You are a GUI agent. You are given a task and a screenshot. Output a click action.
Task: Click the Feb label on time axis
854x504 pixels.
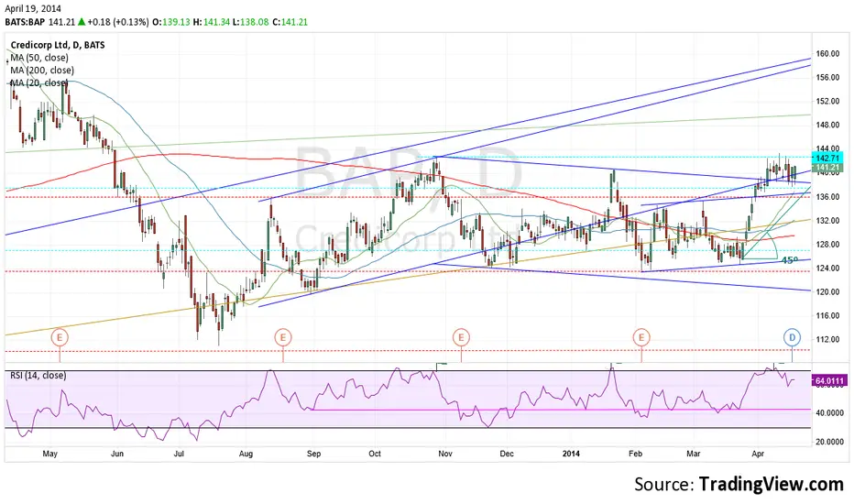point(635,454)
